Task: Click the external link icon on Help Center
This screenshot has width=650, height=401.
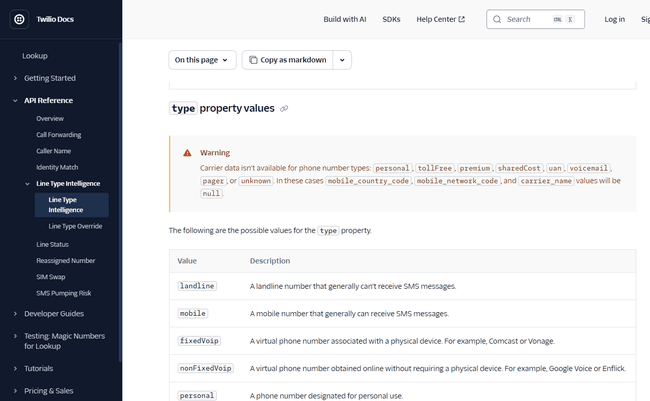Action: point(461,19)
